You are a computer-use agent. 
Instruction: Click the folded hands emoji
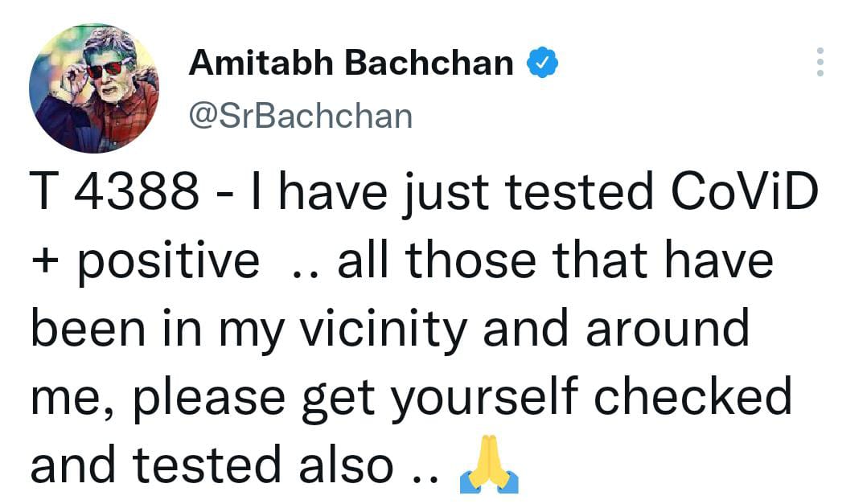(x=488, y=465)
